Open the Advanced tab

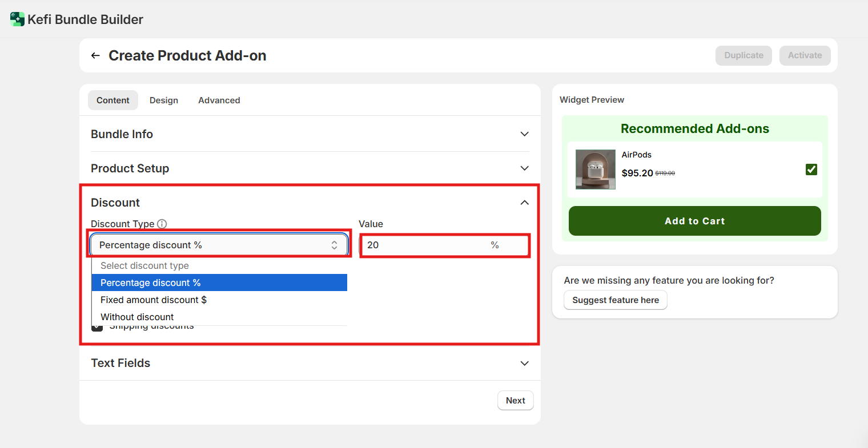coord(219,100)
